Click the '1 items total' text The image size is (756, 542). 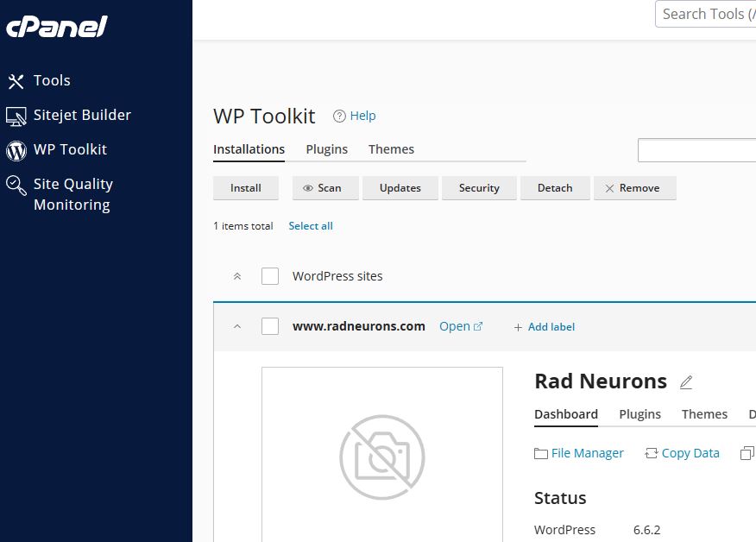243,226
